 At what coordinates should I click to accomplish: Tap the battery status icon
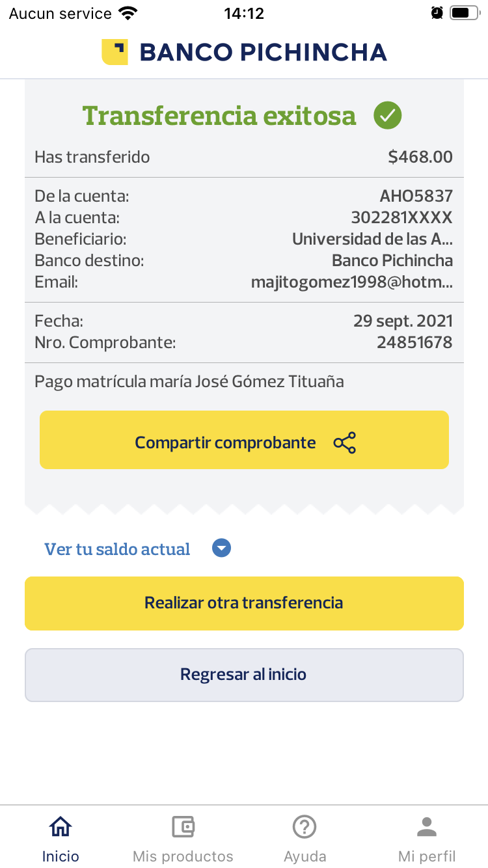point(463,13)
